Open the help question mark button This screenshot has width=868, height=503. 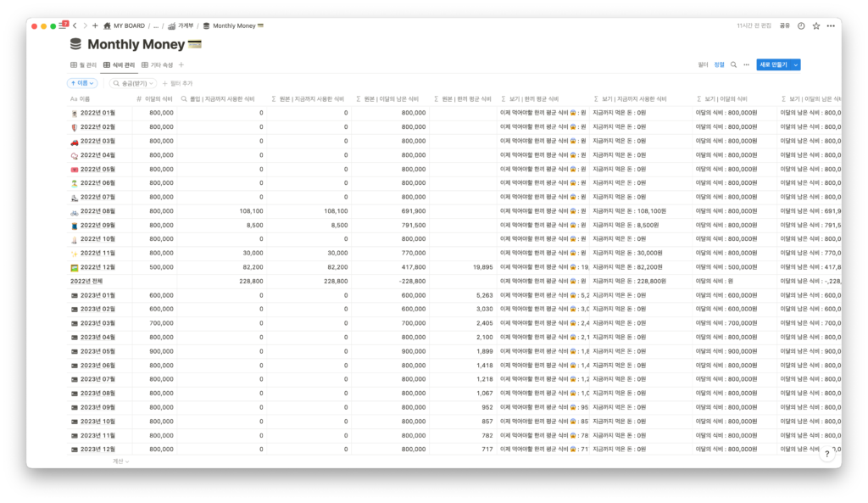coord(827,454)
